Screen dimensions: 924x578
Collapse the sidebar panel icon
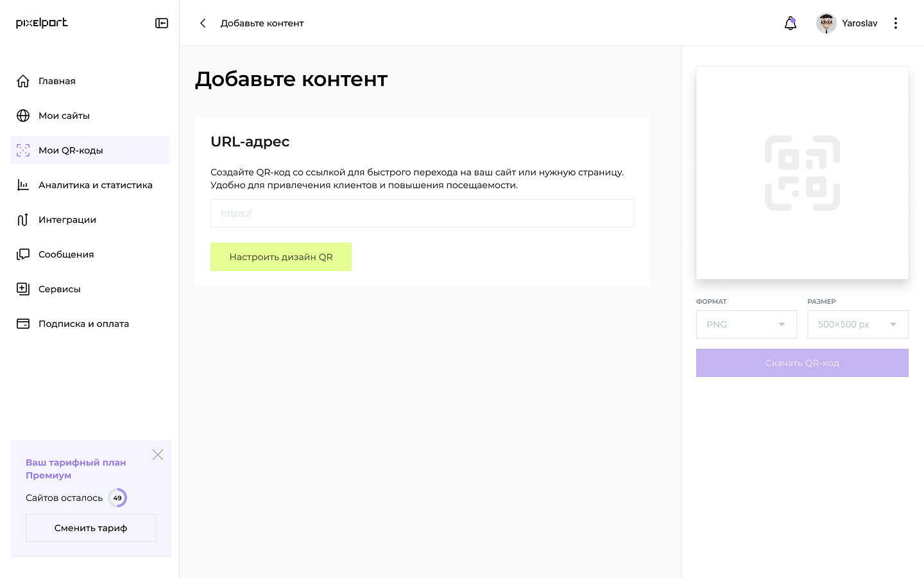coord(162,23)
